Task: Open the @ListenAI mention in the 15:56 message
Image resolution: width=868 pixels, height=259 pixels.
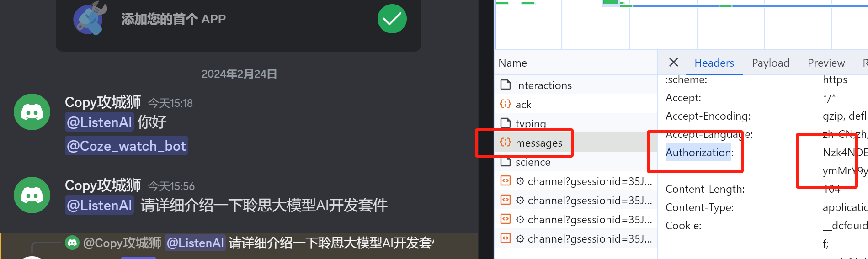Action: [x=99, y=205]
